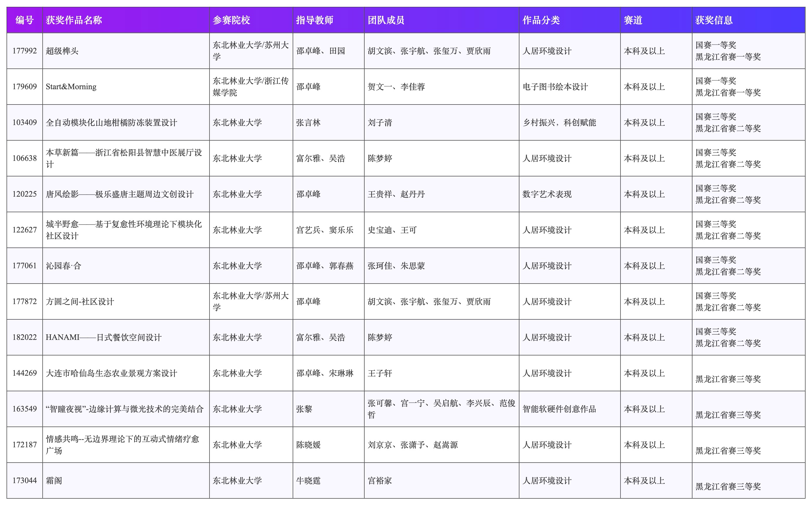
Task: Click the Start&Morning work title
Action: click(x=71, y=87)
